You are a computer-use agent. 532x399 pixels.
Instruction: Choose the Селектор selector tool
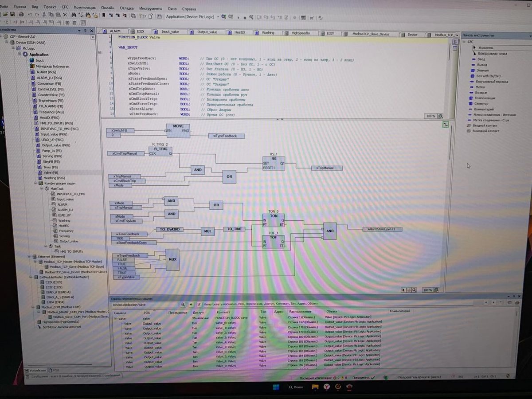point(479,104)
